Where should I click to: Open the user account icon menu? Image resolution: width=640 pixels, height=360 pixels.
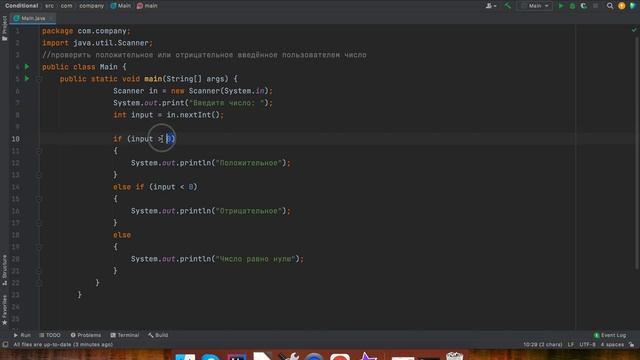click(x=491, y=6)
